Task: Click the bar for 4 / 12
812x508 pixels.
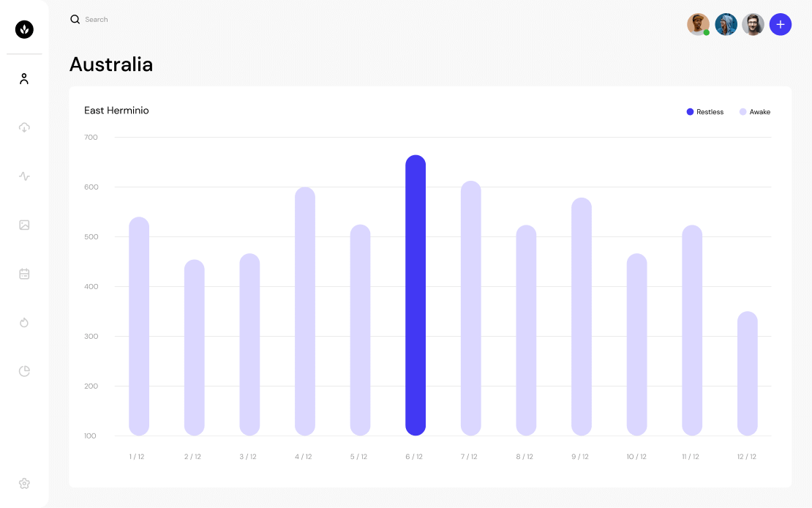Action: pos(305,312)
